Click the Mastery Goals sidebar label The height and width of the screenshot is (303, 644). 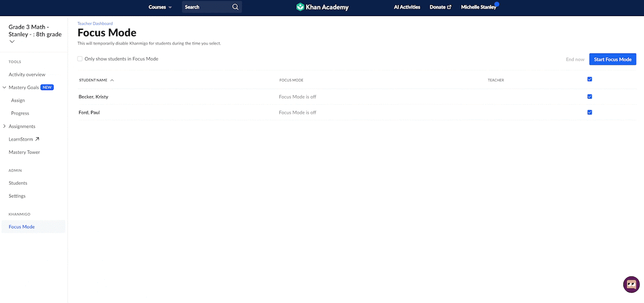click(24, 87)
